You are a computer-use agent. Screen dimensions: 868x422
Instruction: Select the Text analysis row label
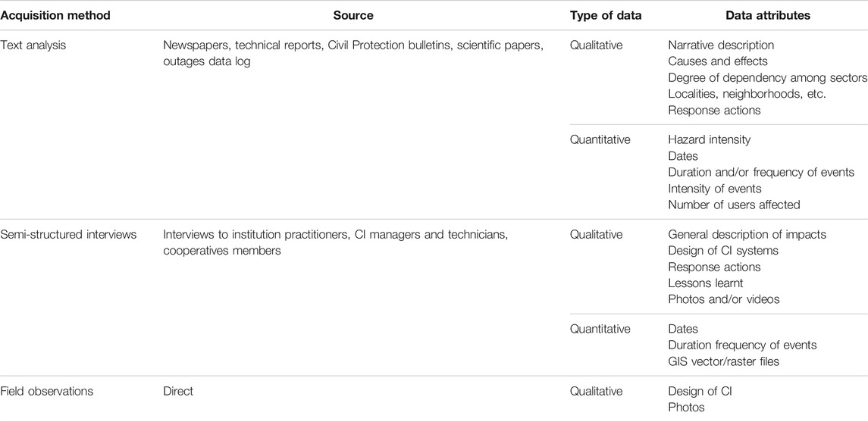(x=34, y=45)
